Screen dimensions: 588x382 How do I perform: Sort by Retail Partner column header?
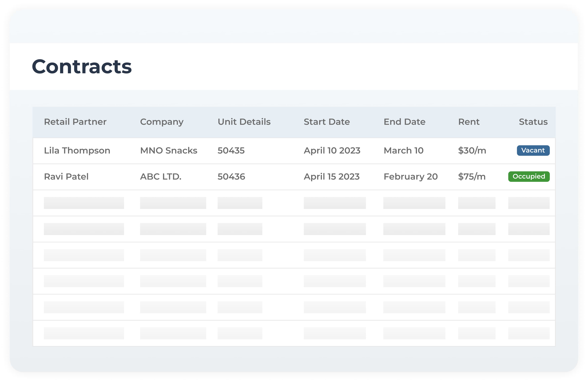pyautogui.click(x=75, y=122)
